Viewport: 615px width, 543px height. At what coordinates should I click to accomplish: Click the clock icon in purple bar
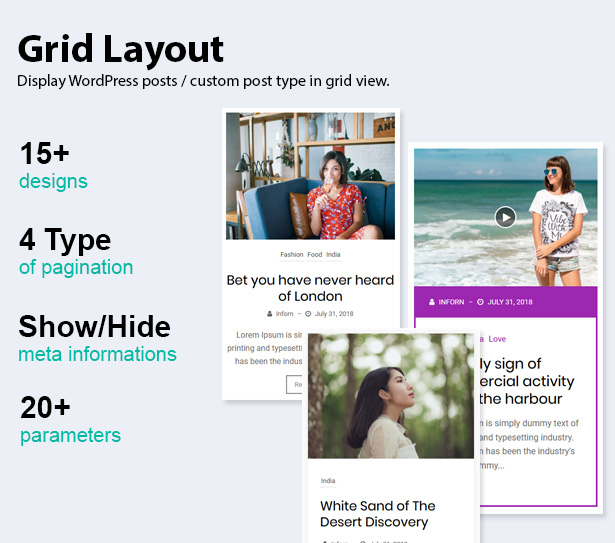(x=480, y=302)
